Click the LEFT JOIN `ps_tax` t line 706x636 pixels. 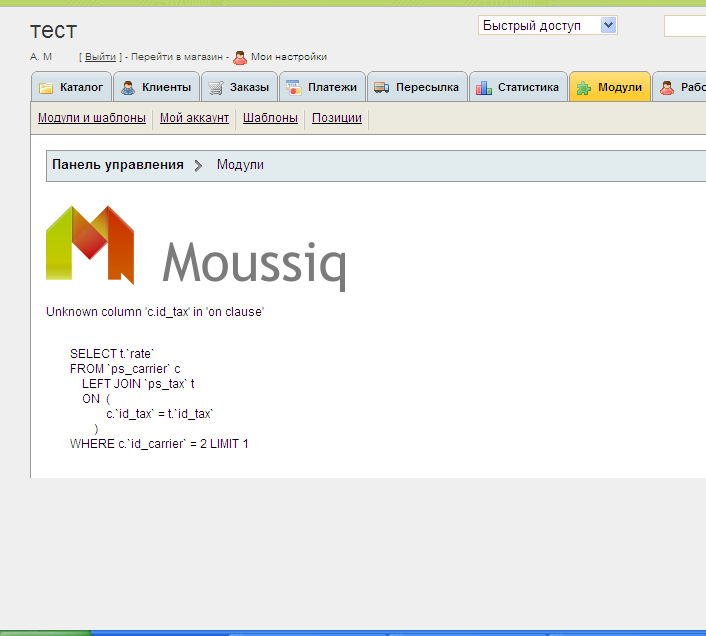click(x=138, y=384)
